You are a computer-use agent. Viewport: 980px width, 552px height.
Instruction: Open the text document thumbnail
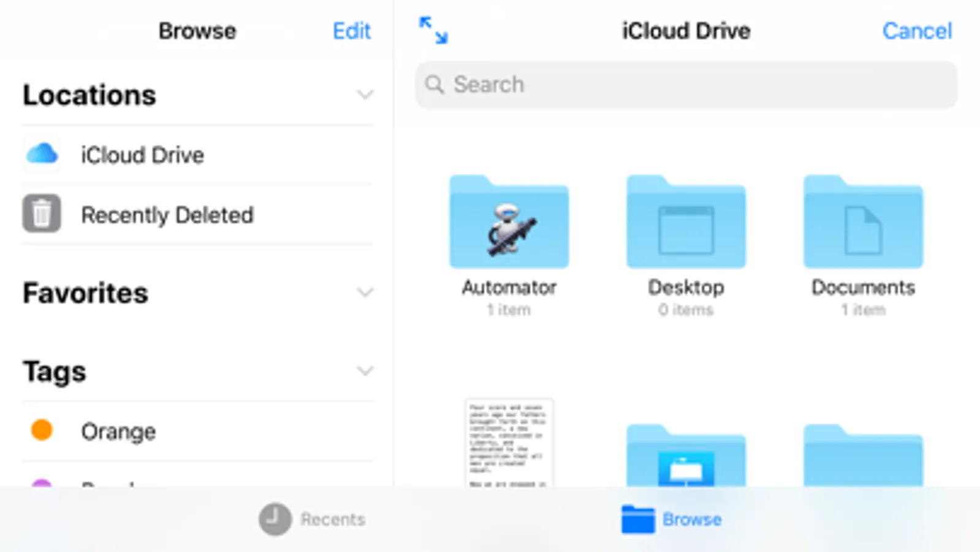point(509,443)
